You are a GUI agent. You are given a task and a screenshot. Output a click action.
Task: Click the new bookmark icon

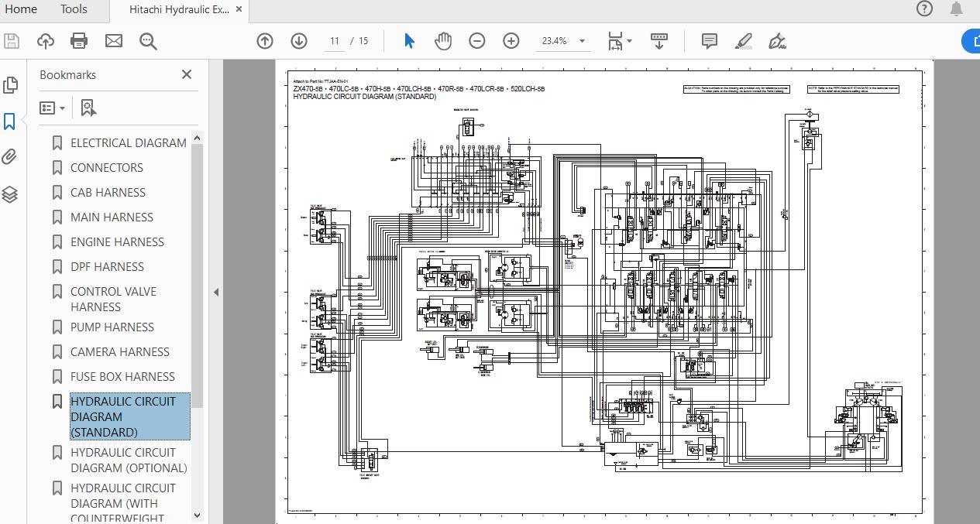(x=88, y=108)
